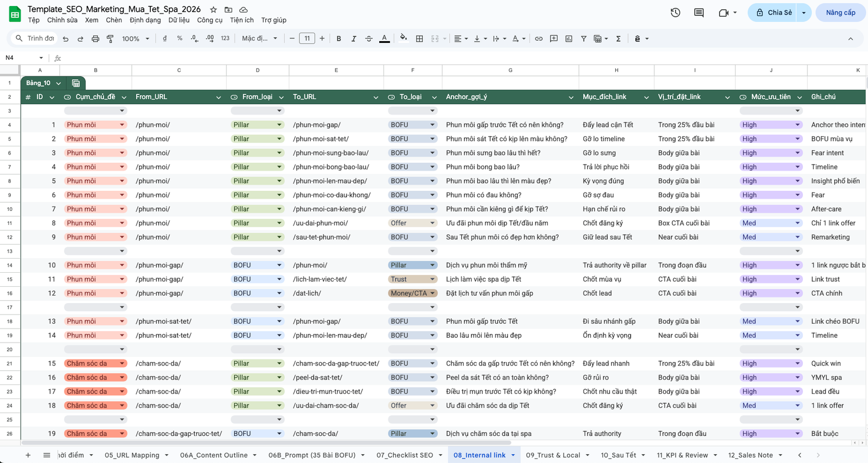This screenshot has width=868, height=463.
Task: Open the Chèn menu
Action: click(x=114, y=20)
